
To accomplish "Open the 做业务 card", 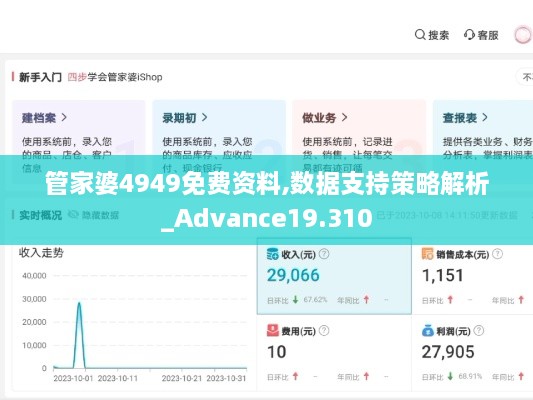I will pyautogui.click(x=359, y=143).
